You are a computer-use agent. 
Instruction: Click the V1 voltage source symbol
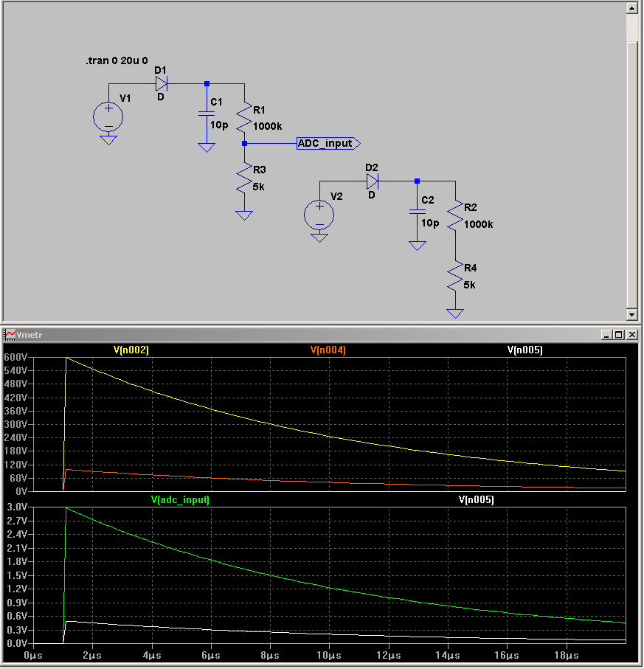pyautogui.click(x=108, y=117)
